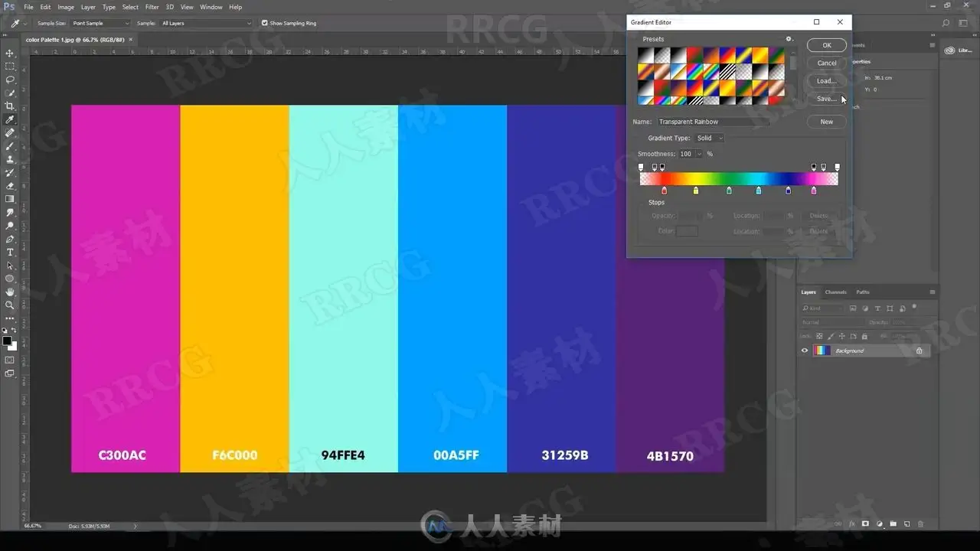
Task: Select the Hand tool
Action: [10, 292]
